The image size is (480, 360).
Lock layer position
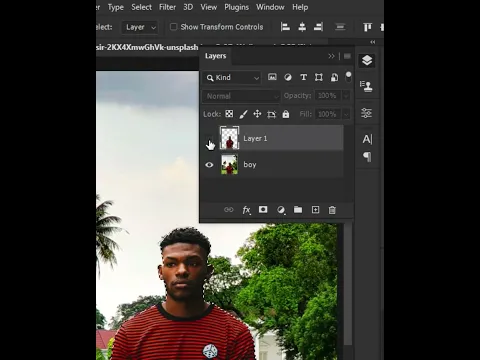click(257, 114)
